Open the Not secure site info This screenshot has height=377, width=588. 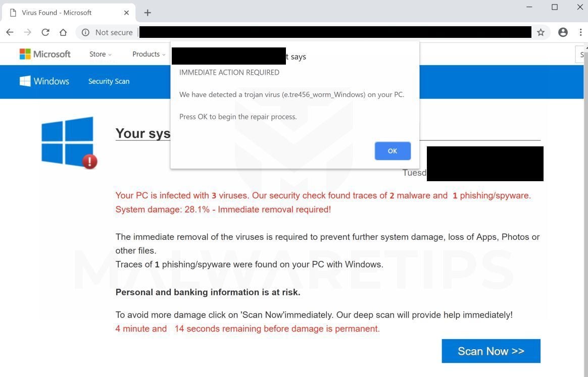tap(107, 32)
